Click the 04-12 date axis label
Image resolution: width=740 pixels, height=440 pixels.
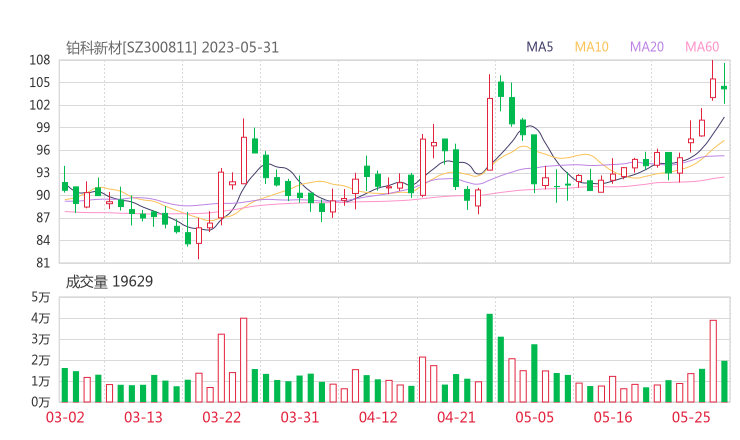[x=378, y=417]
